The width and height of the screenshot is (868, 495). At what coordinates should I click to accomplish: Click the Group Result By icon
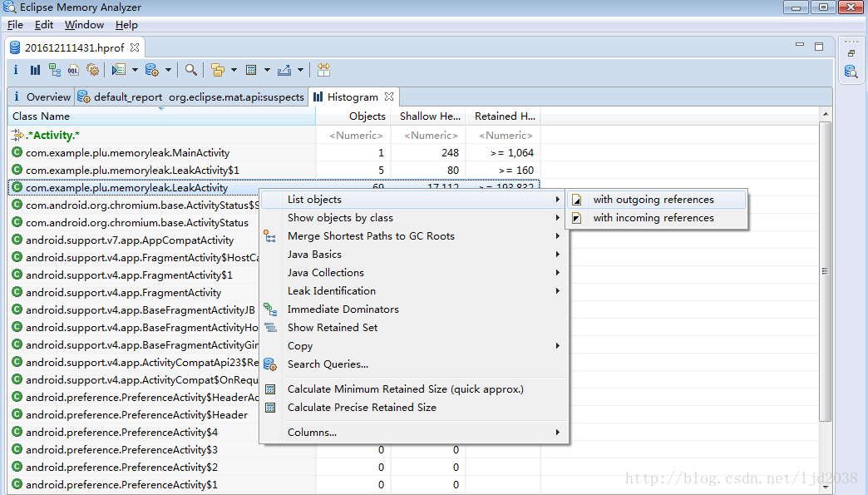[218, 70]
